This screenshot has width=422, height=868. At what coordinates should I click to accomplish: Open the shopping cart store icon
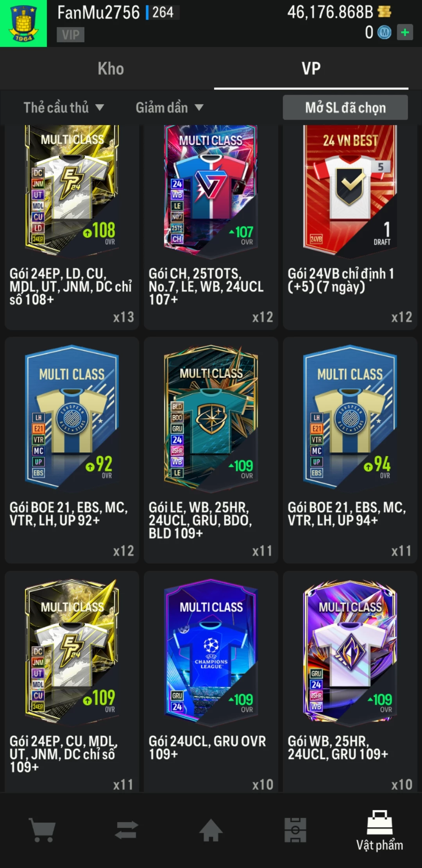coord(42,830)
